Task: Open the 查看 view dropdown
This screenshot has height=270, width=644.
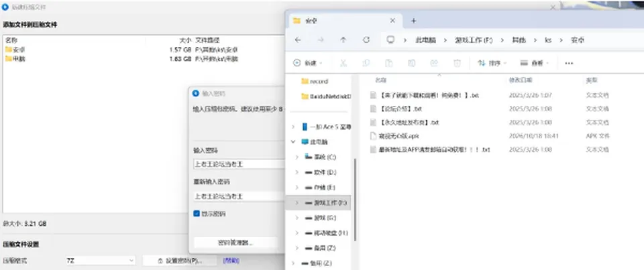Action: [535, 63]
